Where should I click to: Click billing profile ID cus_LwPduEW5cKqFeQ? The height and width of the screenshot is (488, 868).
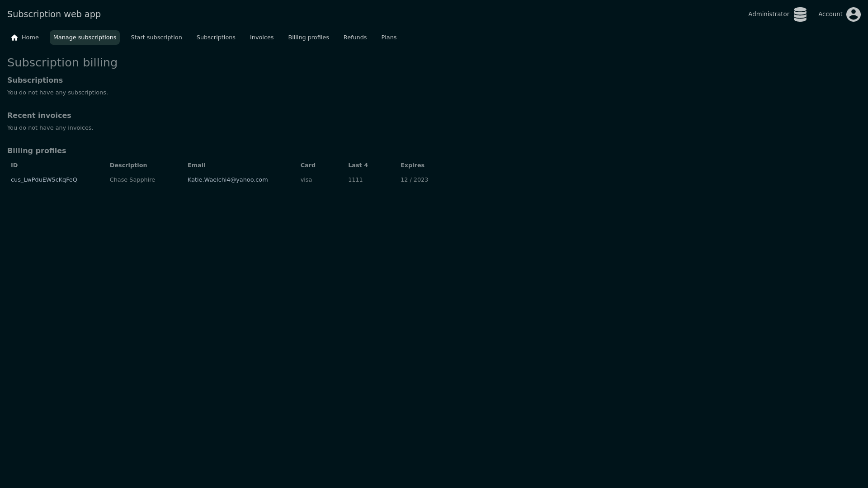[44, 180]
